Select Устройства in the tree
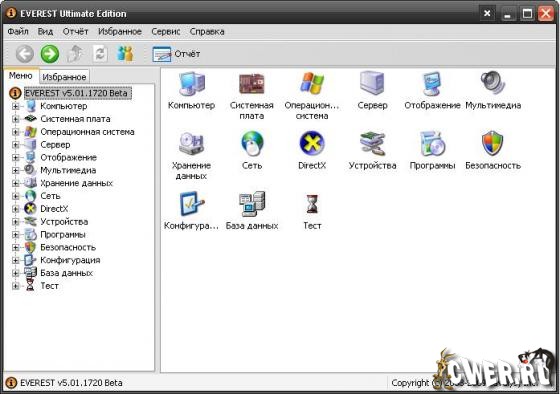This screenshot has height=394, width=560. 64,222
